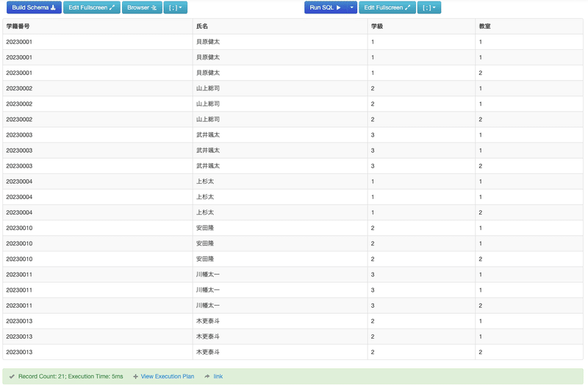Run the query with Run SQL
The width and height of the screenshot is (588, 385).
(x=325, y=7)
